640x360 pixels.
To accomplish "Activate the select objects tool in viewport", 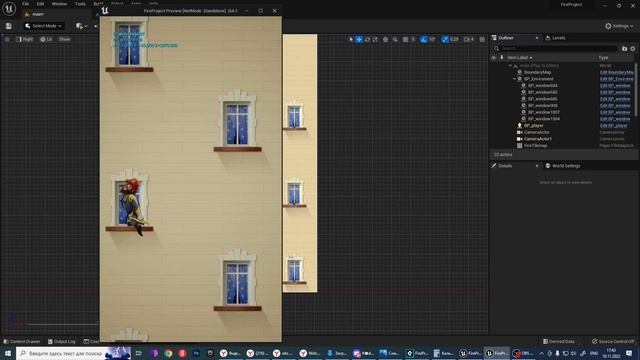I will tap(351, 40).
